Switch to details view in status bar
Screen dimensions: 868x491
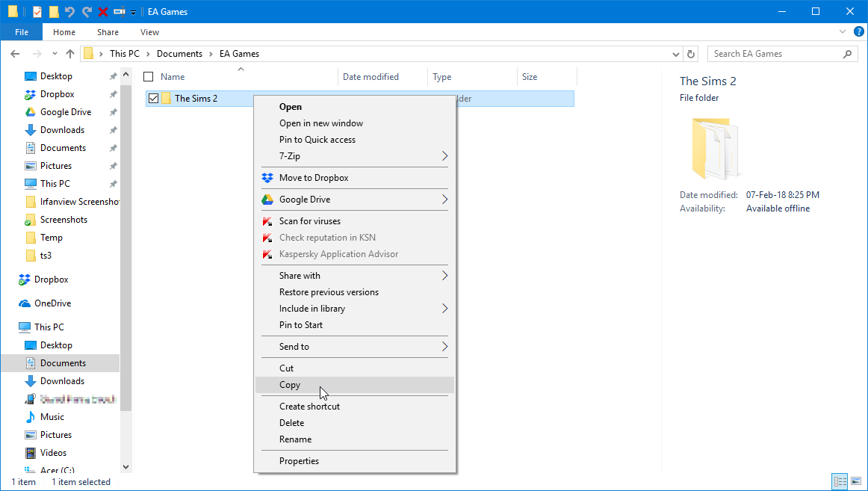point(840,482)
